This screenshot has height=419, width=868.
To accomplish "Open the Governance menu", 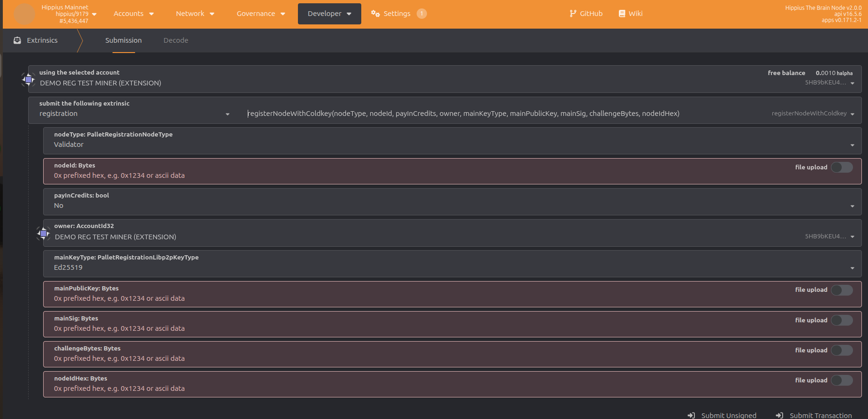I will pos(261,14).
